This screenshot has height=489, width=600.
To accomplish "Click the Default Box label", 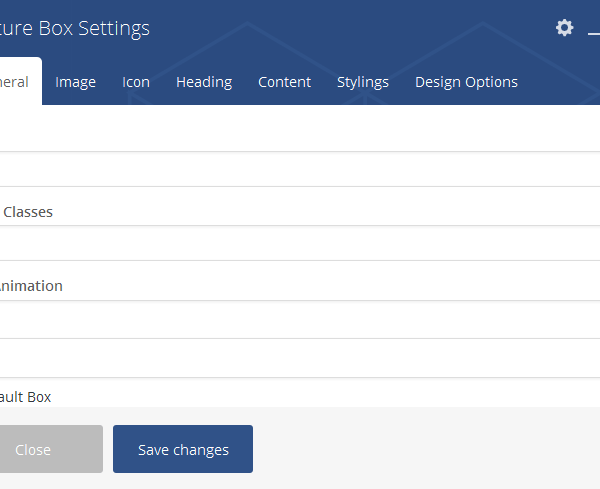I will [26, 397].
